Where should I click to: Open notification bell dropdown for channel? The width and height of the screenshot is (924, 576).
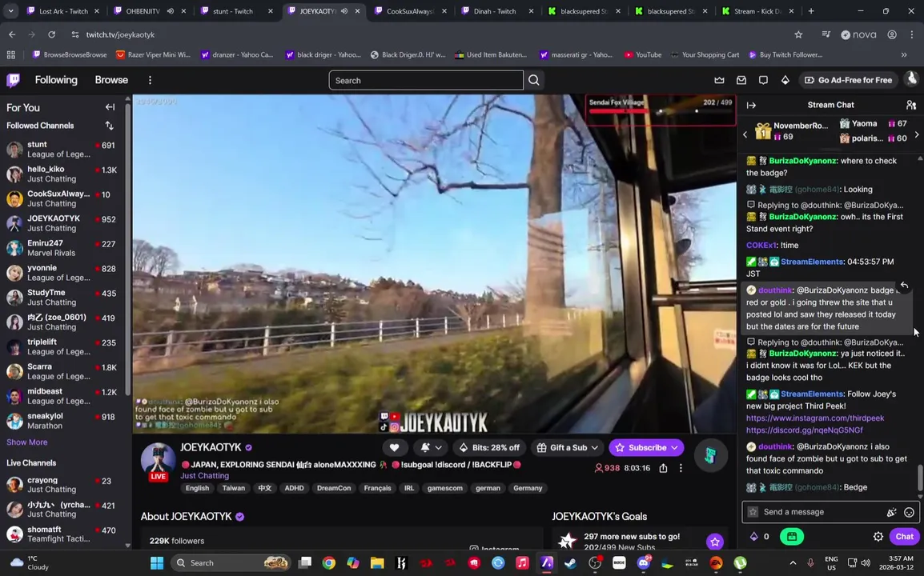click(x=432, y=448)
